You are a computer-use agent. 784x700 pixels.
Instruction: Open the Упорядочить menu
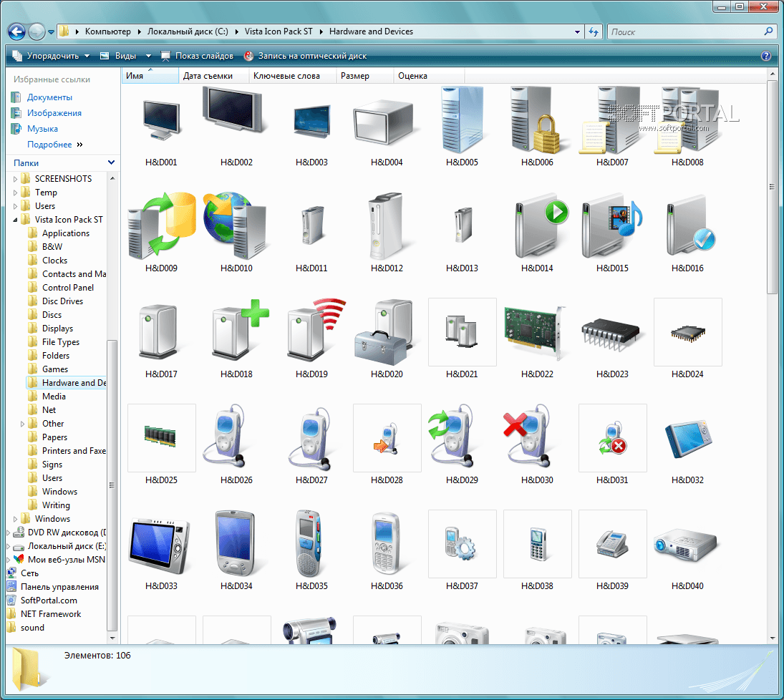[51, 56]
